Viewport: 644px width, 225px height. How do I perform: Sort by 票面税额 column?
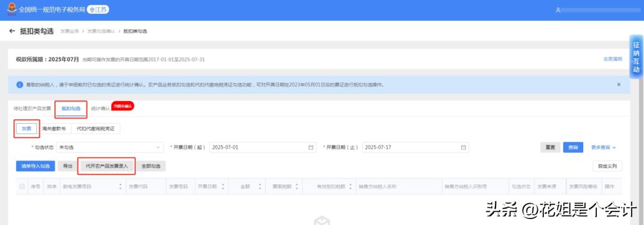pyautogui.click(x=297, y=186)
